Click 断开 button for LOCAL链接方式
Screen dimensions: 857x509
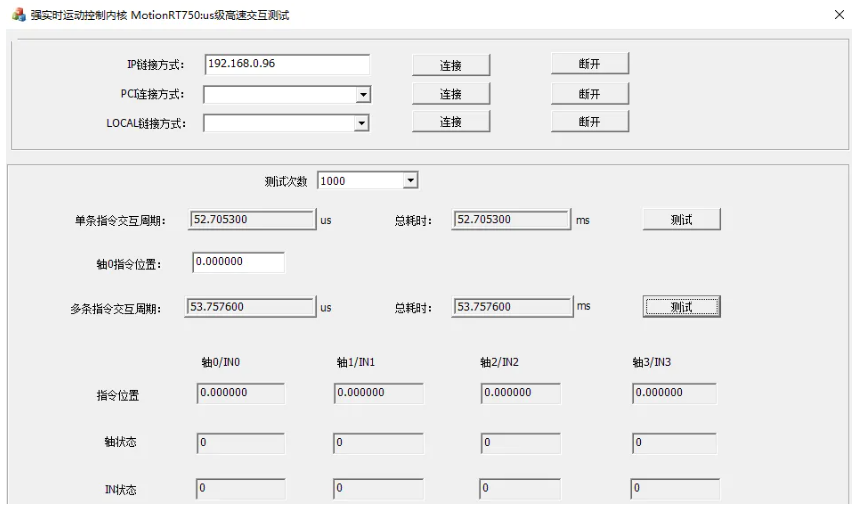[590, 121]
